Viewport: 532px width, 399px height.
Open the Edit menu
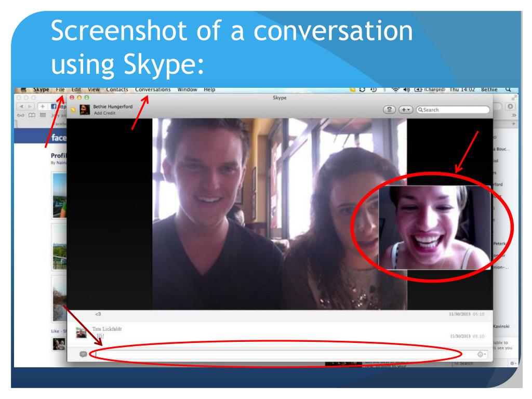[76, 89]
